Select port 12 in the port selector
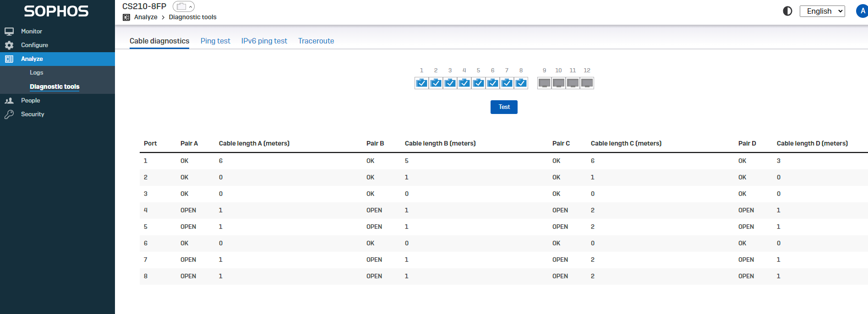868x314 pixels. (x=587, y=83)
